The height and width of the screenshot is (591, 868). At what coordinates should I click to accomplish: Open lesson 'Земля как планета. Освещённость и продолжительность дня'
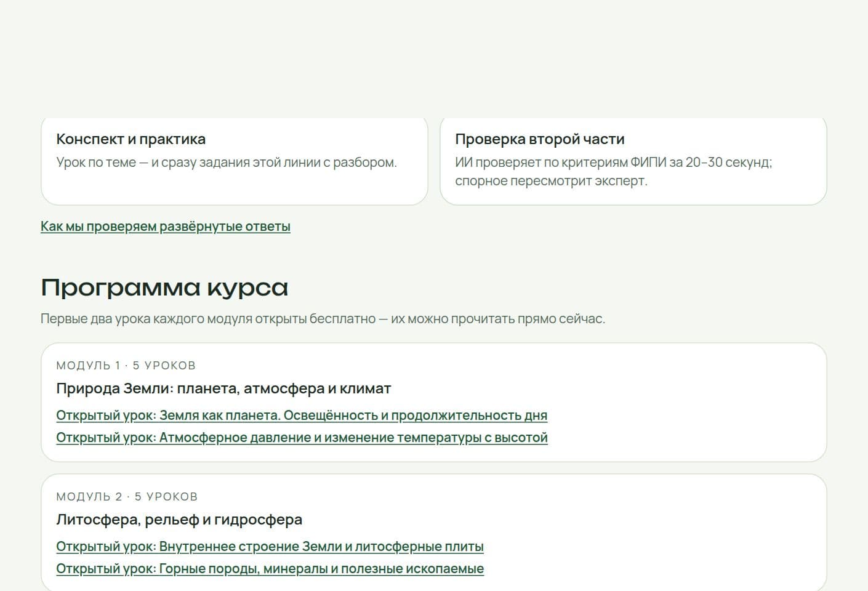point(302,416)
